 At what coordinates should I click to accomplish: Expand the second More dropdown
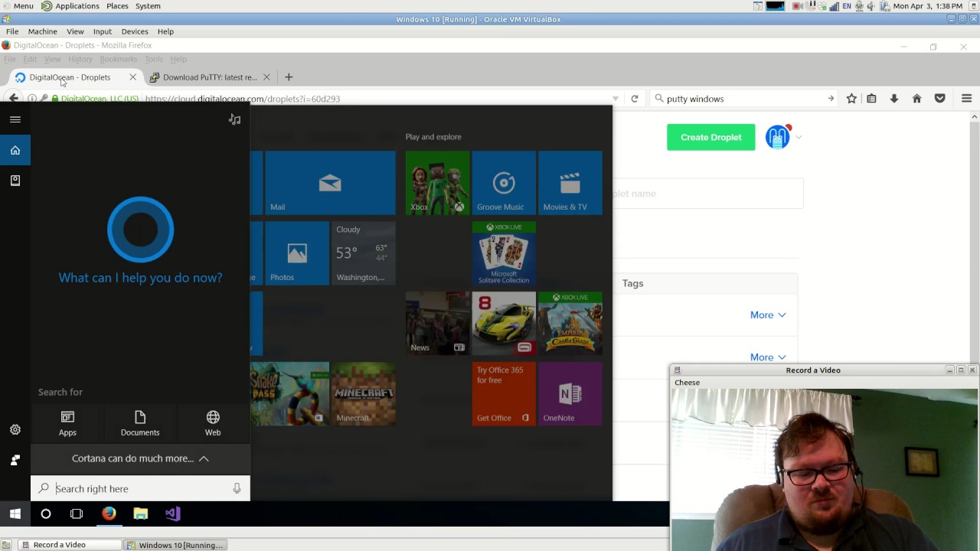click(768, 357)
